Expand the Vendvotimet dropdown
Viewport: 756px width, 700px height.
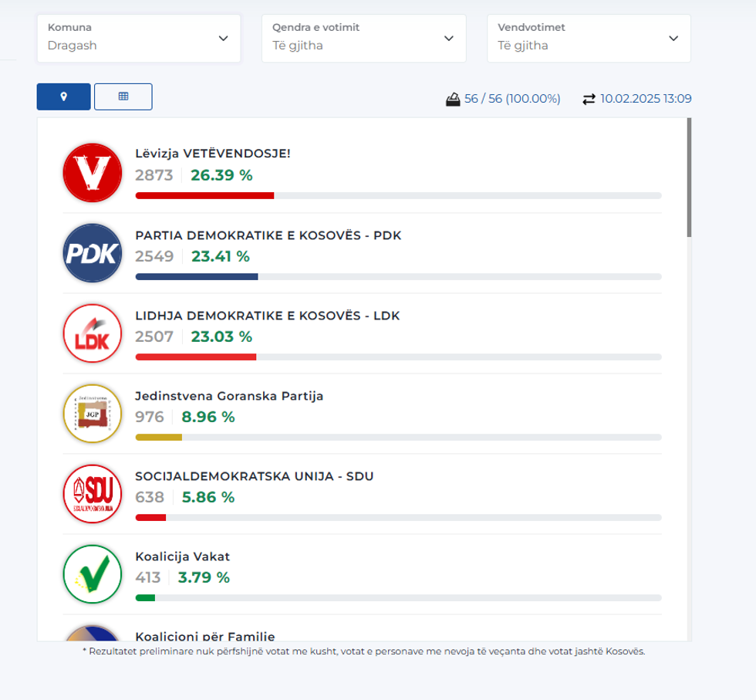(589, 38)
